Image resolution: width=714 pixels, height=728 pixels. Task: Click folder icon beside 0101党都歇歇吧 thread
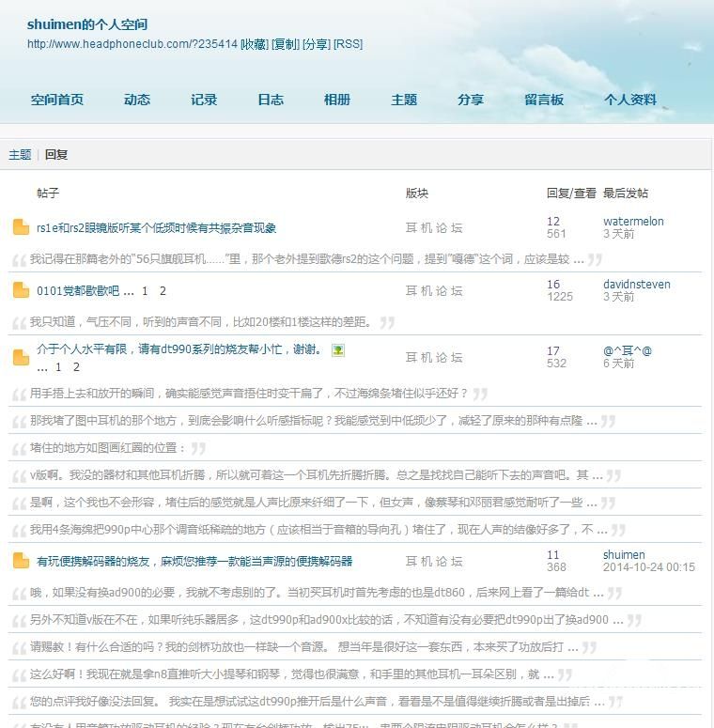[x=21, y=290]
